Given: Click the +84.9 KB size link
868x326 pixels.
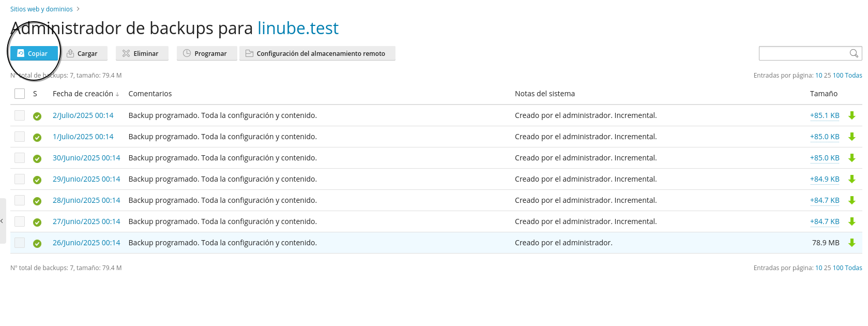Looking at the screenshot, I should tap(825, 179).
